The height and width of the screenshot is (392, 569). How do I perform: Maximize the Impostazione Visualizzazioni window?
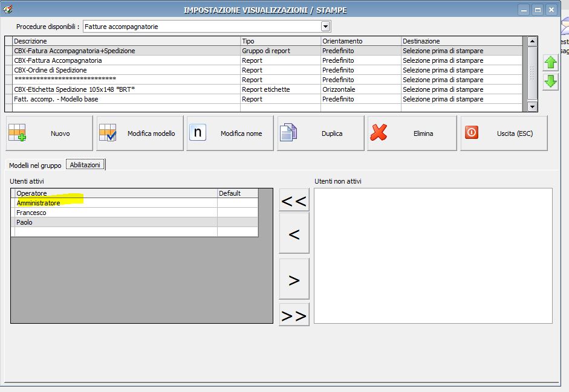tap(538, 10)
